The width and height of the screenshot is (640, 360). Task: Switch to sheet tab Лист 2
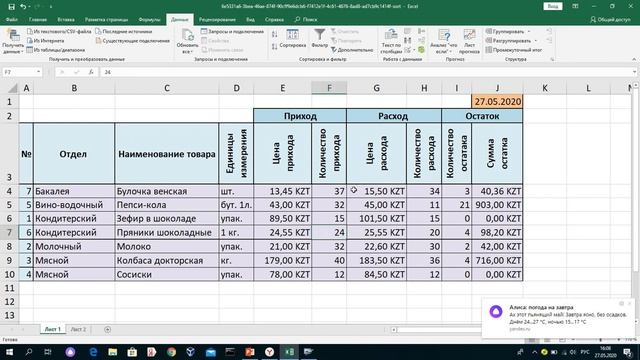(x=78, y=329)
